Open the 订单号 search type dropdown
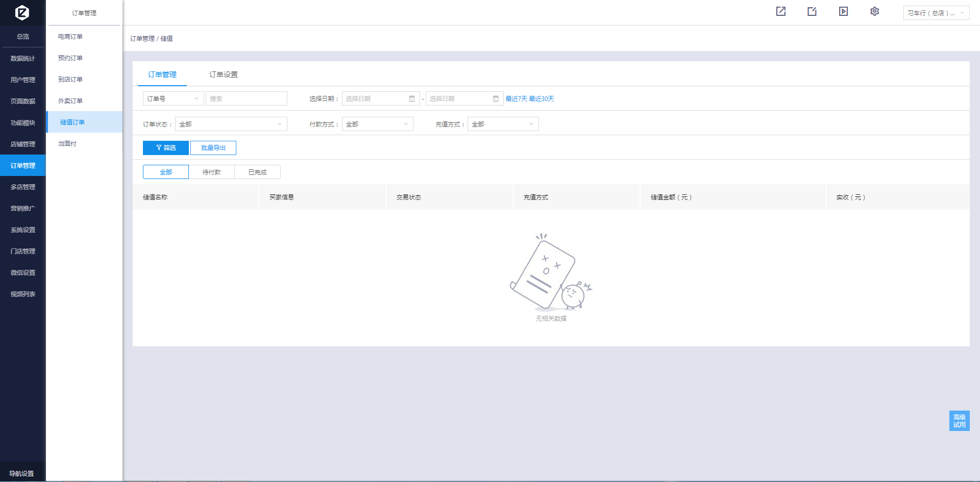This screenshot has width=980, height=482. pyautogui.click(x=173, y=98)
